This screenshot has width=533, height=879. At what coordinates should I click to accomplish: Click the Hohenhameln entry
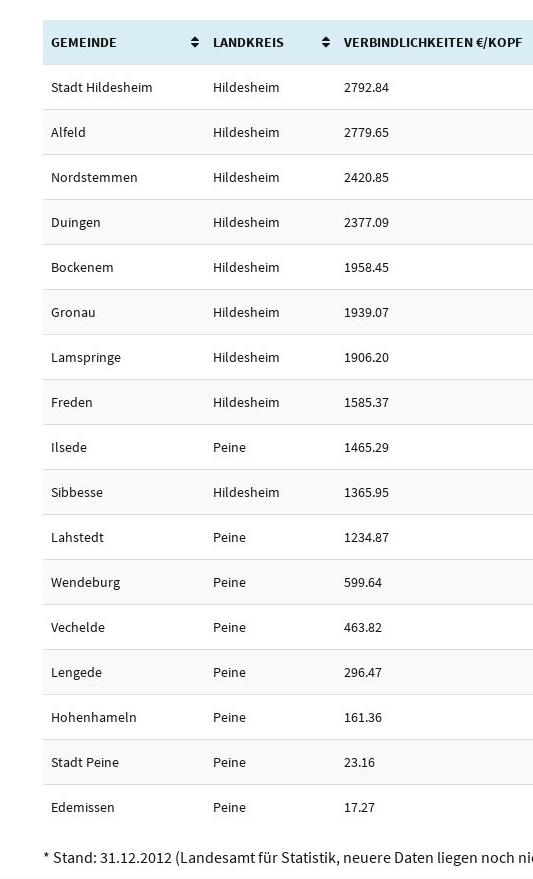tap(94, 718)
